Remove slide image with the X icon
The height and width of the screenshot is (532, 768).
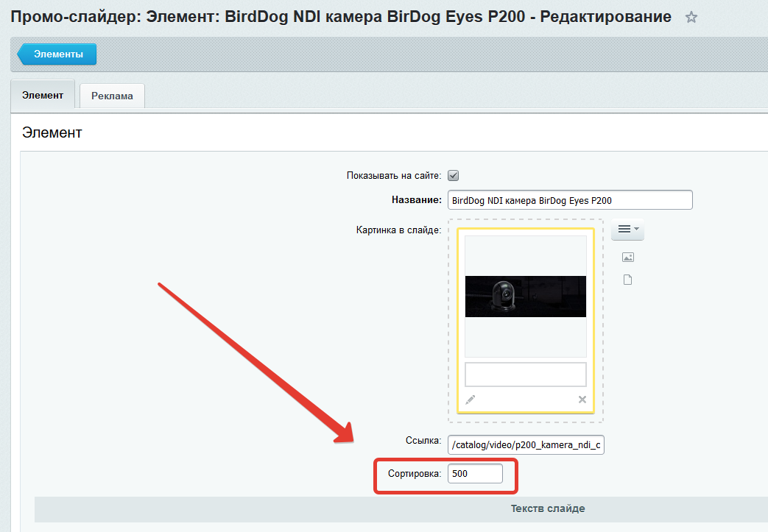[x=582, y=400]
